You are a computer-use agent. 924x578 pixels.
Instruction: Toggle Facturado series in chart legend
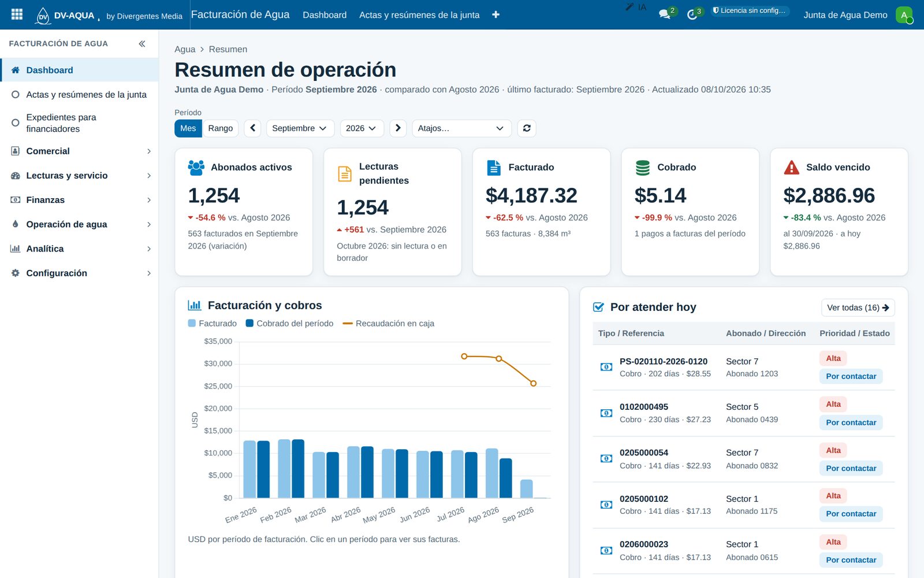[x=213, y=324]
